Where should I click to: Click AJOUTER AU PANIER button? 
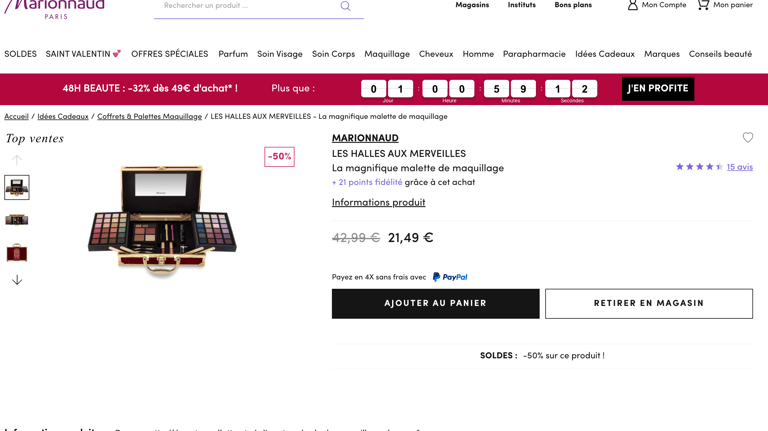(x=435, y=304)
